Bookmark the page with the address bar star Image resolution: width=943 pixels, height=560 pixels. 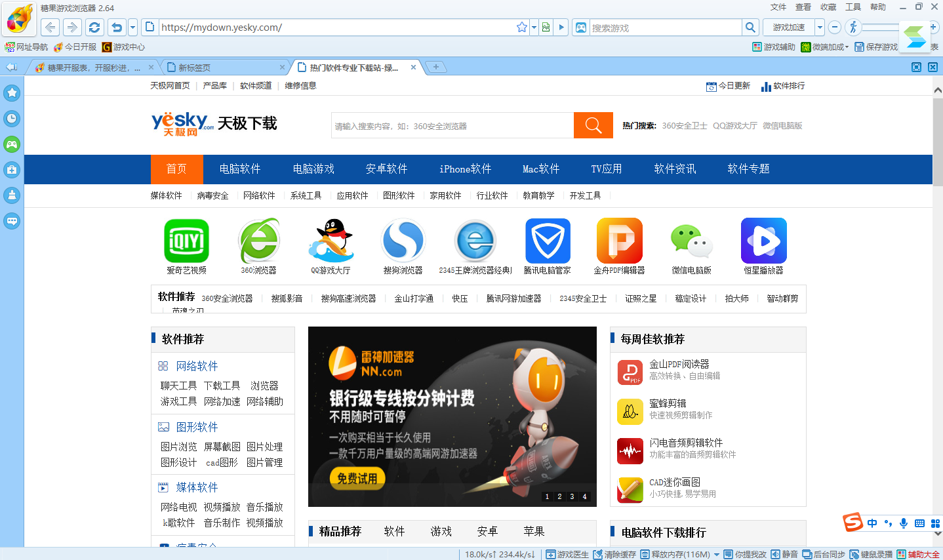[x=522, y=28]
